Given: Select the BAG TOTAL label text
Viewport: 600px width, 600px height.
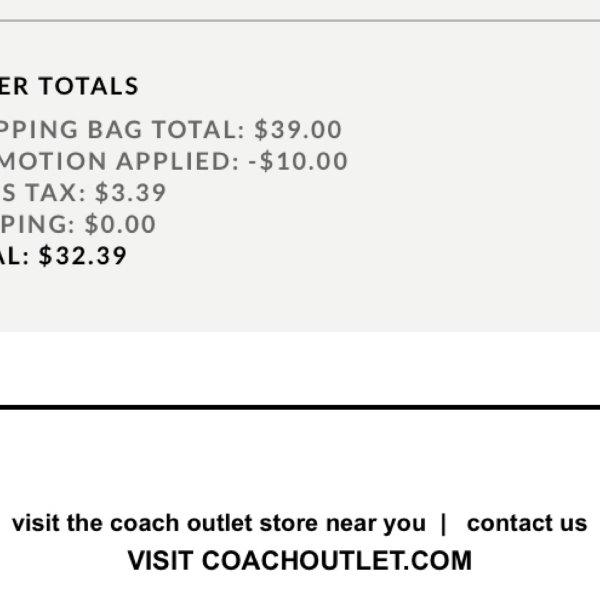Looking at the screenshot, I should tap(166, 129).
